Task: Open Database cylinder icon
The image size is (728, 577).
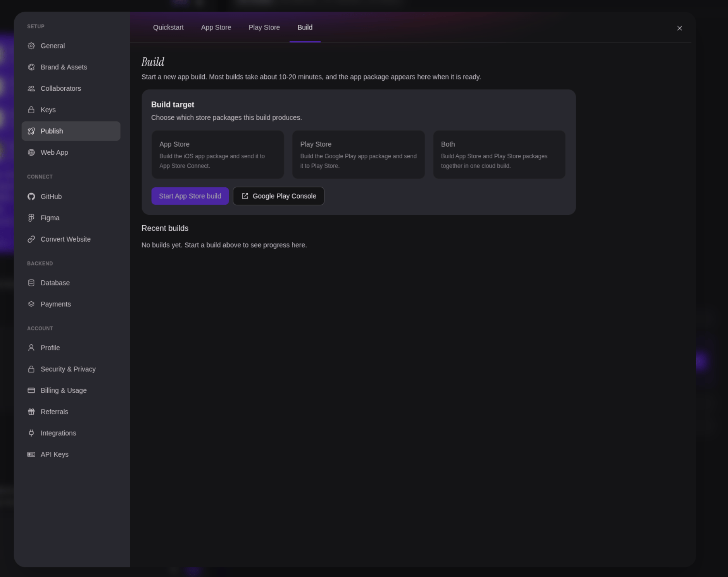Action: coord(31,283)
